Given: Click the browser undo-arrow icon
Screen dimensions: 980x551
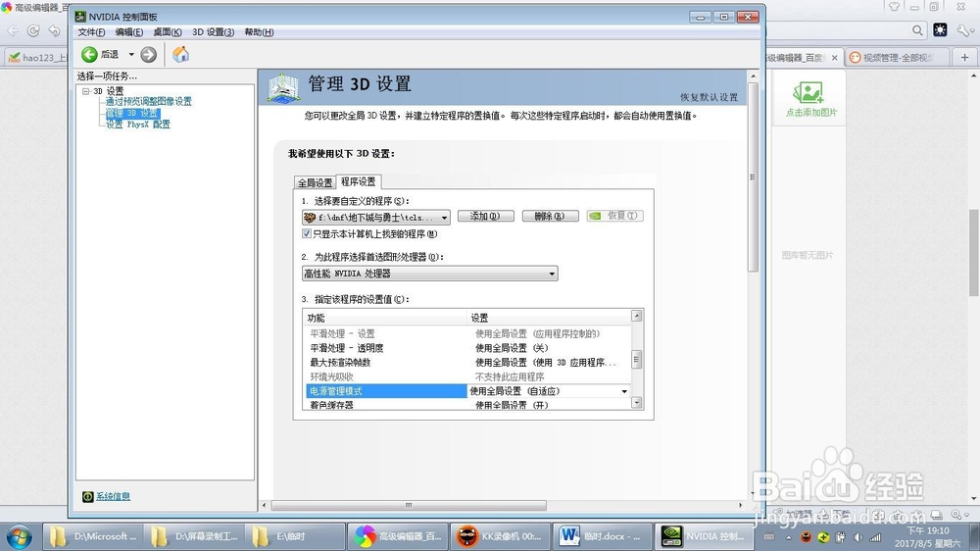Looking at the screenshot, I should 54,30.
